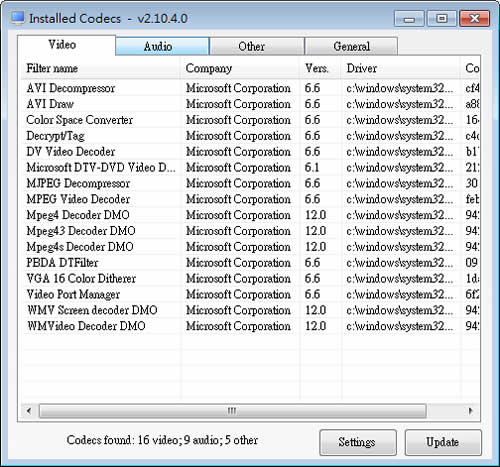The image size is (500, 467).
Task: Click the Codecs found status text
Action: 162,440
